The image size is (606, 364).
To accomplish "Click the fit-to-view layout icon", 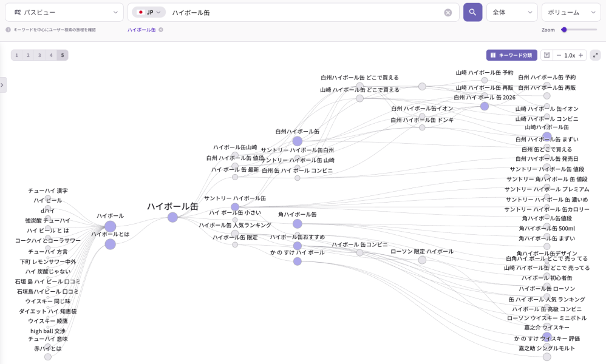I will 546,55.
